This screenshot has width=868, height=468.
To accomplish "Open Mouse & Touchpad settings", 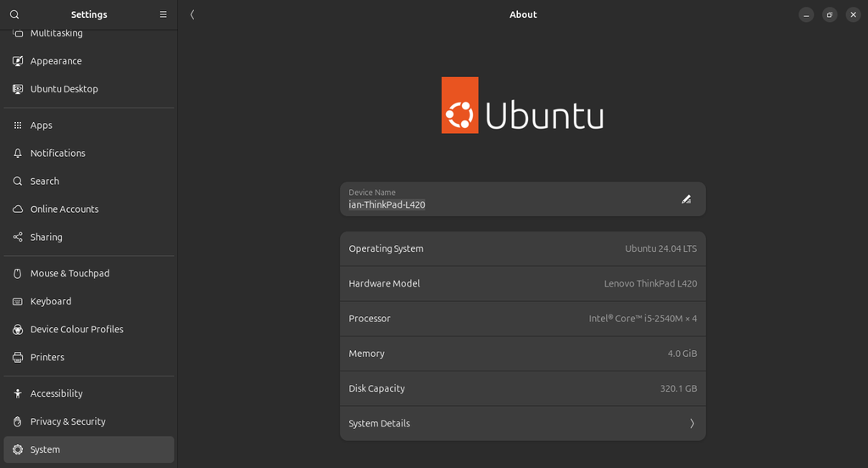I will click(x=70, y=274).
